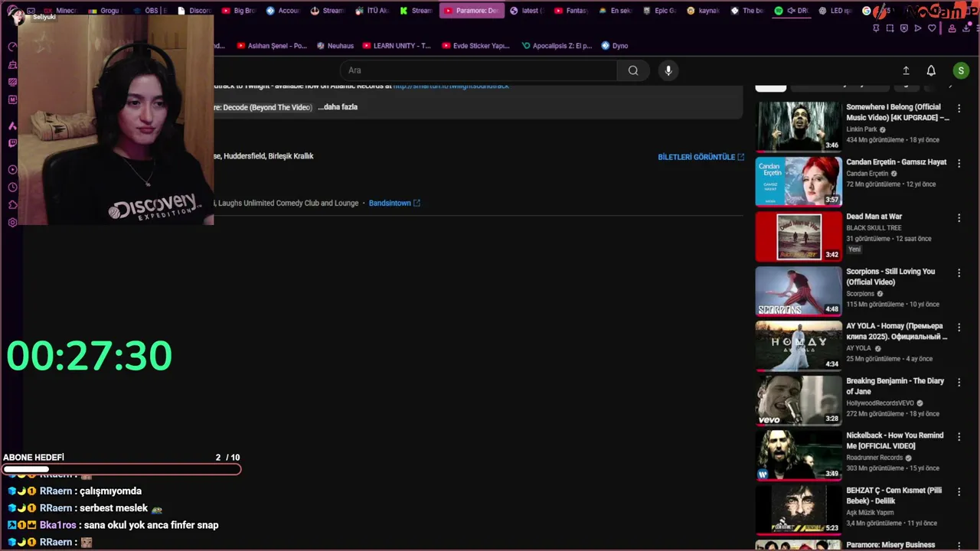
Task: Open options menu for The Diary of Jane
Action: tap(959, 382)
